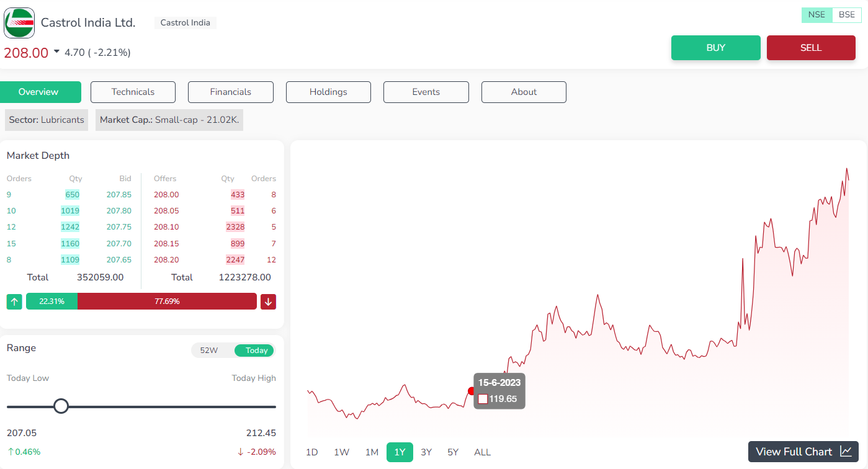Set chart period to 1M
The height and width of the screenshot is (469, 868).
pyautogui.click(x=372, y=452)
